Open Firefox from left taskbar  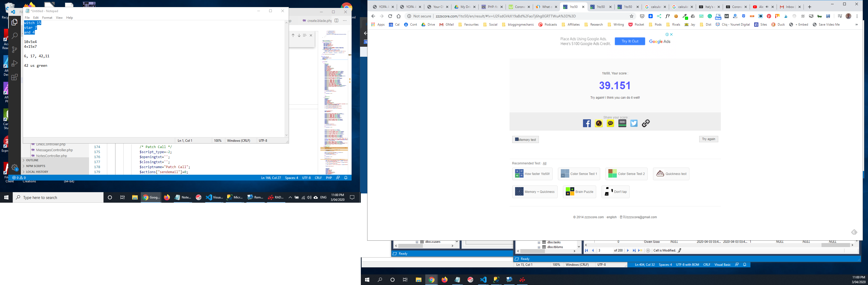pos(167,197)
